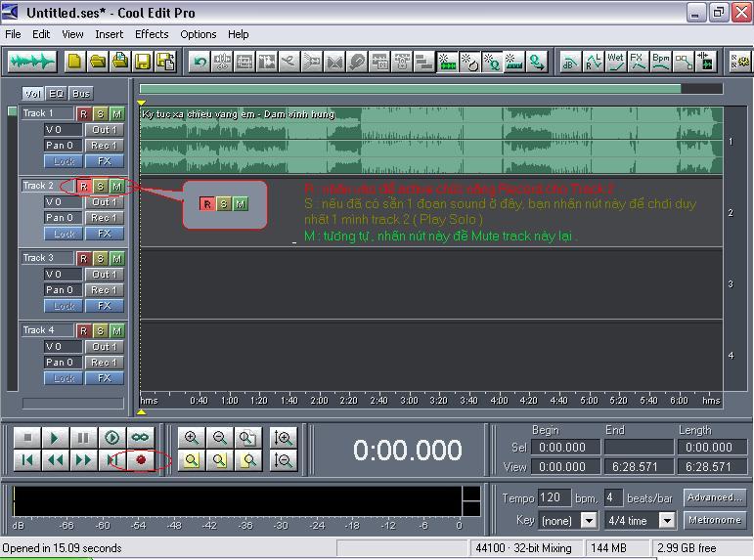Solo Track 3 with S button

click(100, 259)
